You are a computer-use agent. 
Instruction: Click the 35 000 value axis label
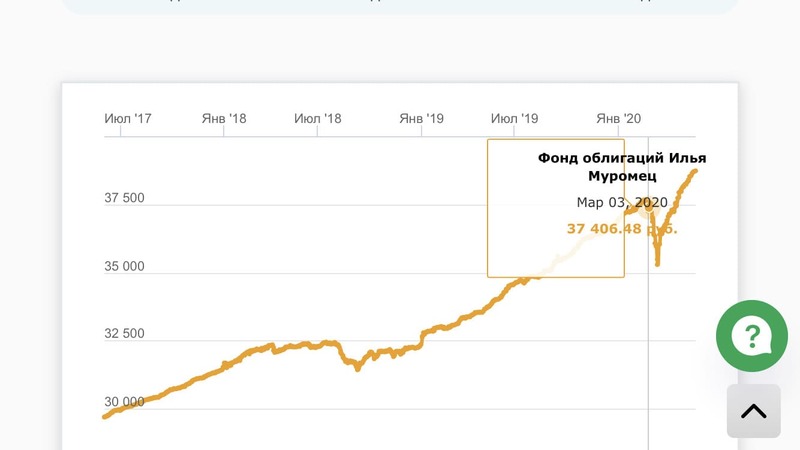(125, 266)
